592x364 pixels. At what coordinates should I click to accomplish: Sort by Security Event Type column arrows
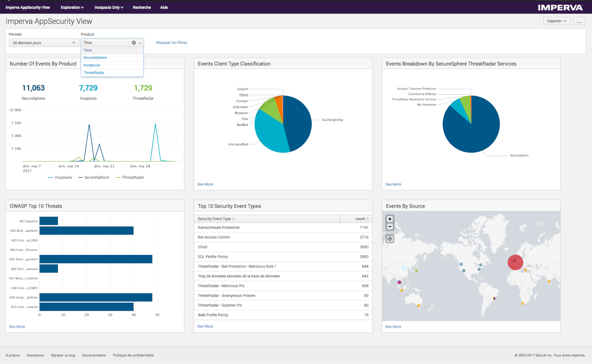(x=233, y=219)
